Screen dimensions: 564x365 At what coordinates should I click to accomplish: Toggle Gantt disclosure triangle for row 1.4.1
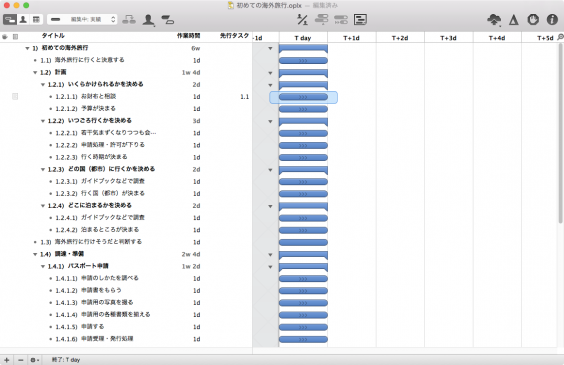(270, 267)
